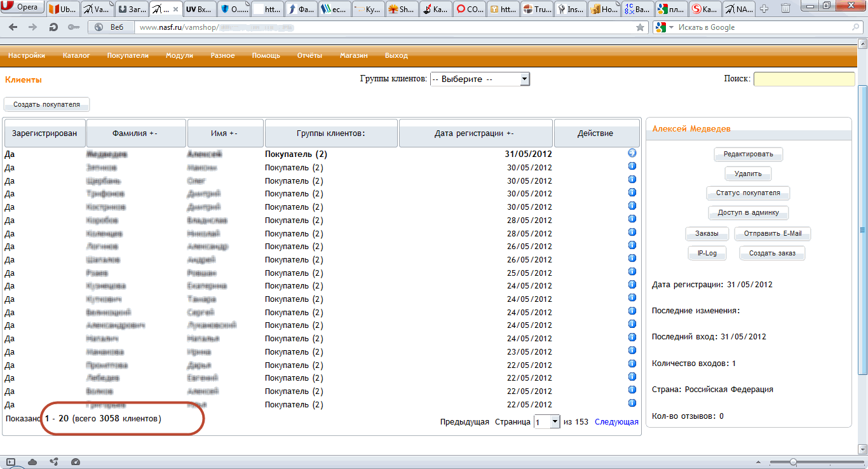This screenshot has height=469, width=868.
Task: Click the Google search engine icon
Action: click(x=661, y=27)
